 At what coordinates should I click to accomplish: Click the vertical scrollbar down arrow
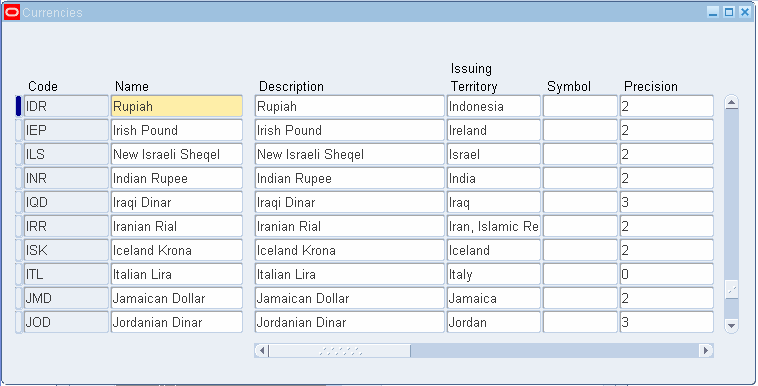[731, 326]
